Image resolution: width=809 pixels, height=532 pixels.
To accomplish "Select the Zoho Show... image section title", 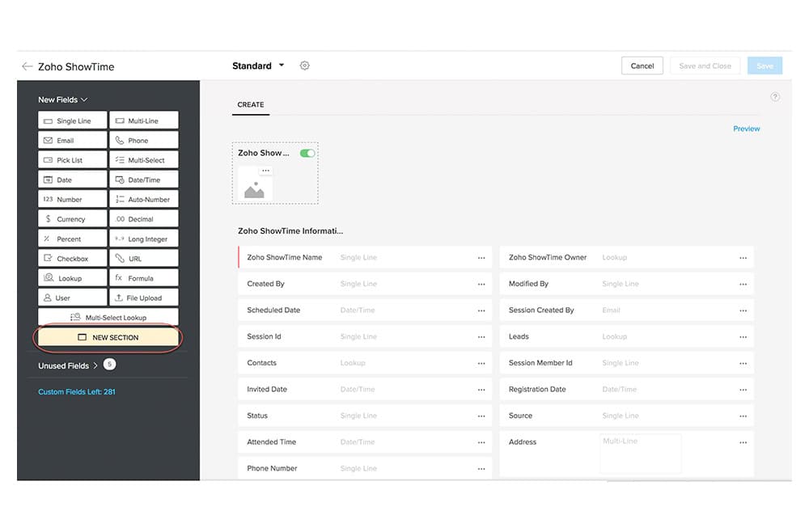I will [x=263, y=153].
